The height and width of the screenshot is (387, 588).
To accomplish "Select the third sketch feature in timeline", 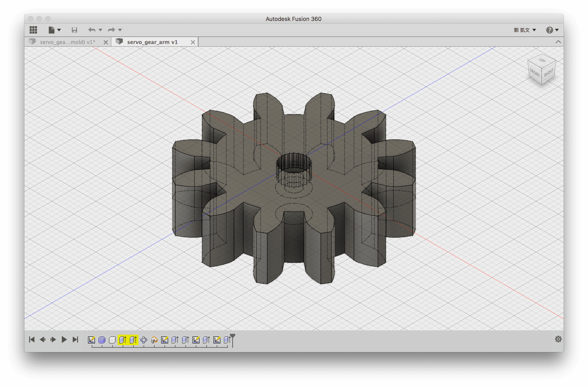I will coord(196,340).
